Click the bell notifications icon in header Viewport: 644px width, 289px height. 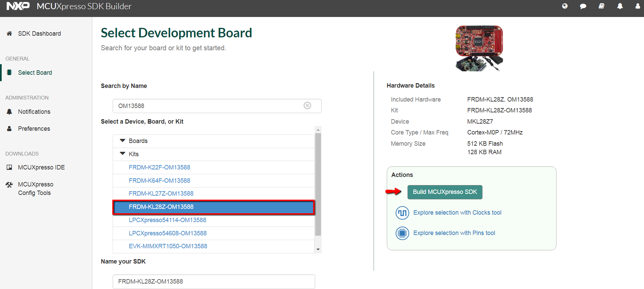[620, 6]
